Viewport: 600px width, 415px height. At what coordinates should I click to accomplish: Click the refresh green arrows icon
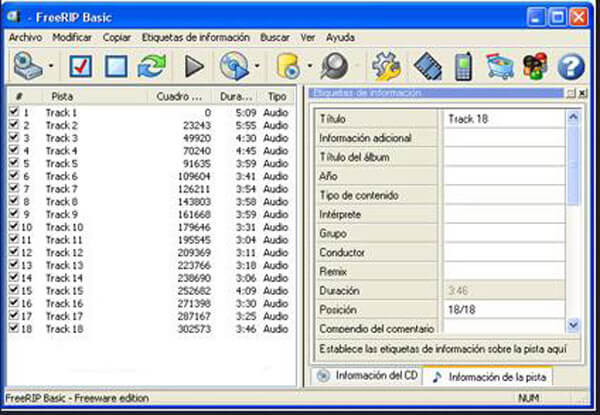point(152,66)
